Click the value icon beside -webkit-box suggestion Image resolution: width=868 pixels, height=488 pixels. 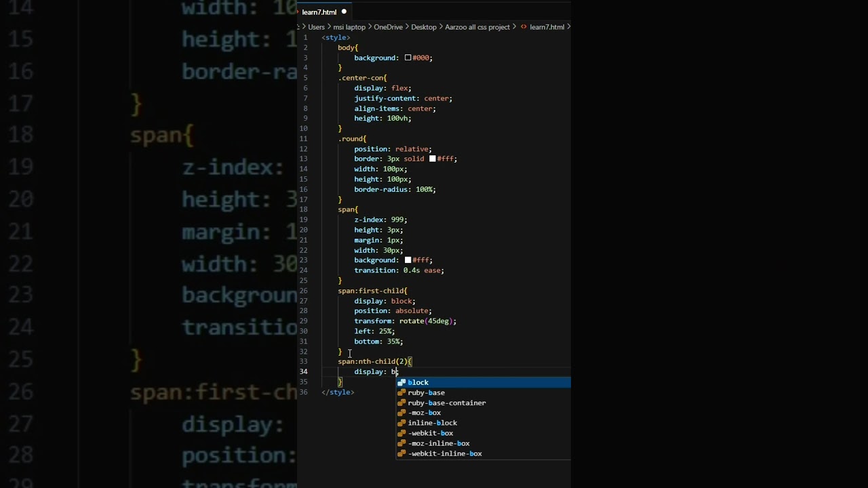coord(401,433)
